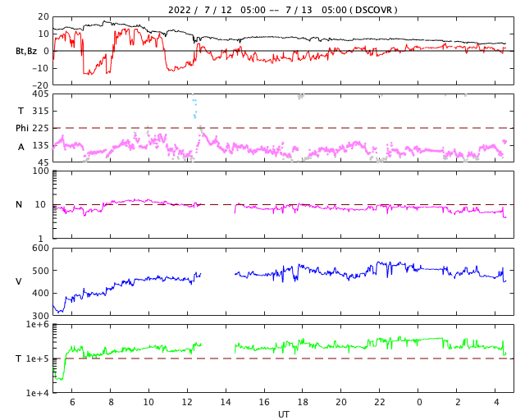Click the '315' tick value on Phi axis
The image size is (525, 420).
(x=40, y=111)
